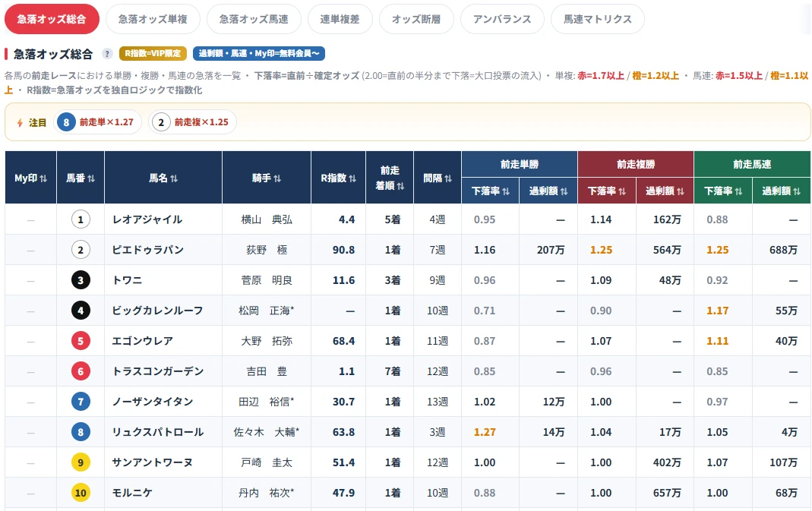This screenshot has height=511, width=812.
Task: Click the 過剰額・馬連・My印=無料会員〜 badge
Action: point(259,53)
